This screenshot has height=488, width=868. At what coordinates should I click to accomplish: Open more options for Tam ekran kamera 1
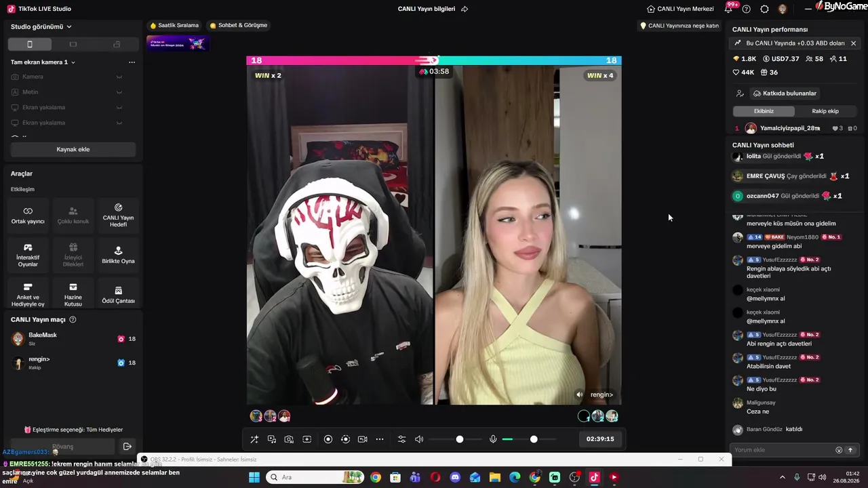132,62
